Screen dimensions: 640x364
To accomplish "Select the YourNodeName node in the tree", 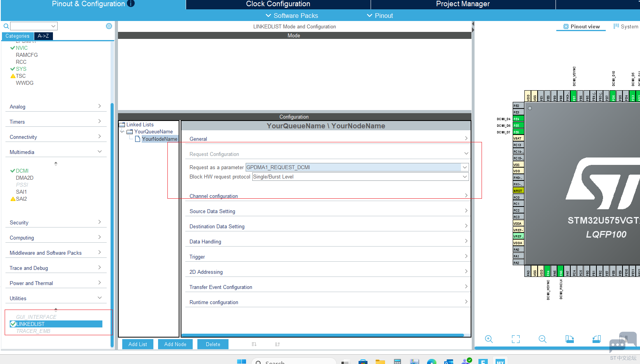I will 160,139.
